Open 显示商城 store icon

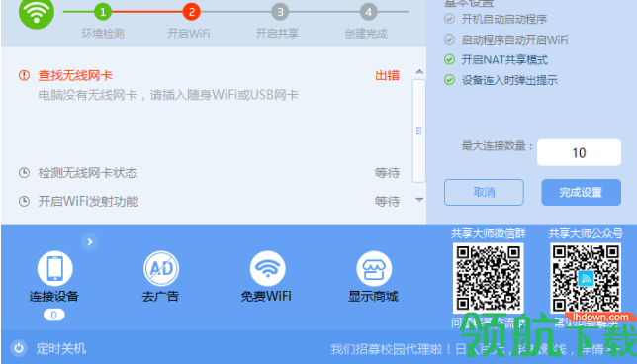tap(374, 268)
